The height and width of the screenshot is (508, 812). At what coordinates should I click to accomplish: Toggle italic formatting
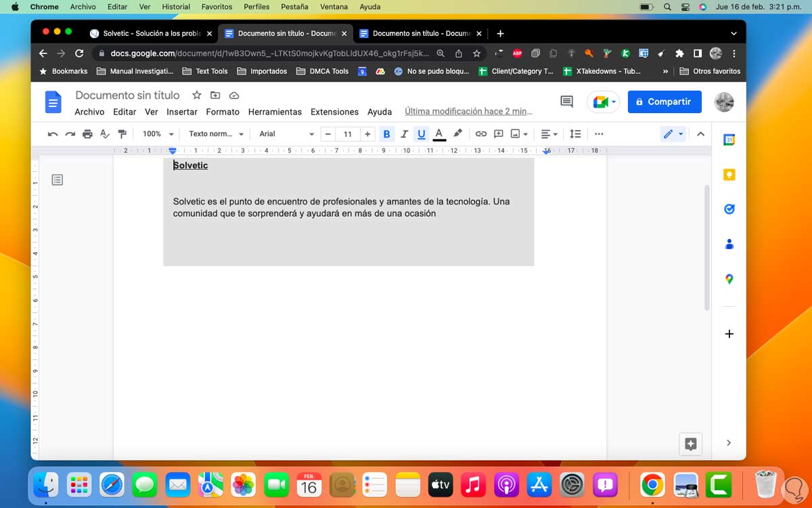coord(405,134)
